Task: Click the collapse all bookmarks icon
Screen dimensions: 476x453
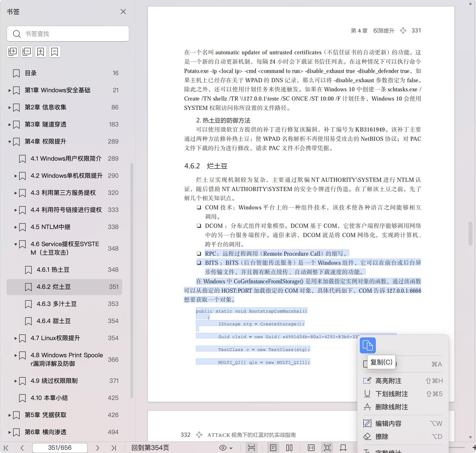Action: pyautogui.click(x=27, y=52)
